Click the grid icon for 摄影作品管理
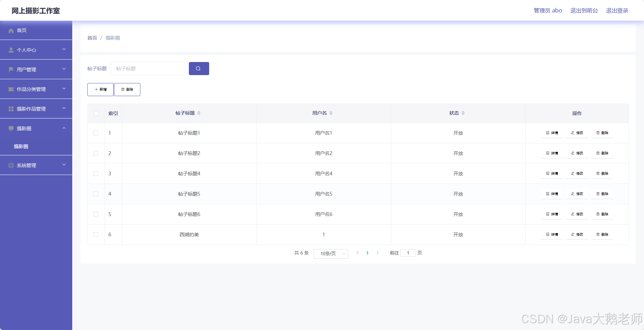Image resolution: width=644 pixels, height=330 pixels. (x=11, y=109)
